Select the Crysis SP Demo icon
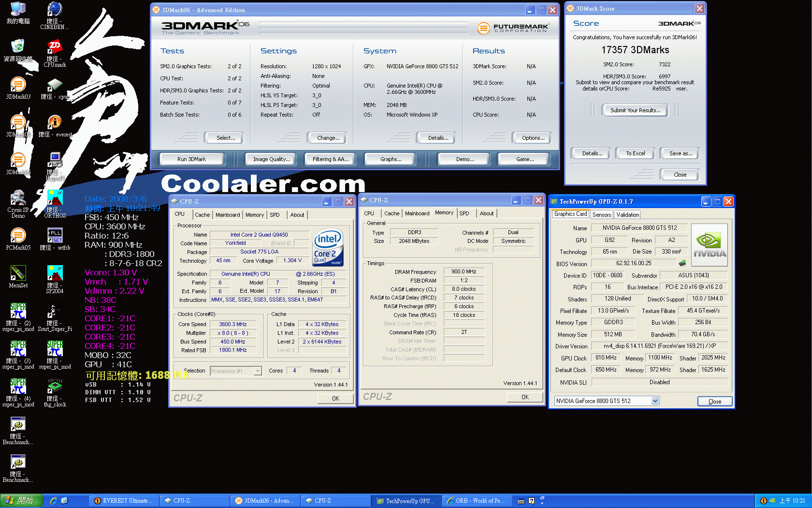Screen dimensions: 812x508 click(x=18, y=204)
